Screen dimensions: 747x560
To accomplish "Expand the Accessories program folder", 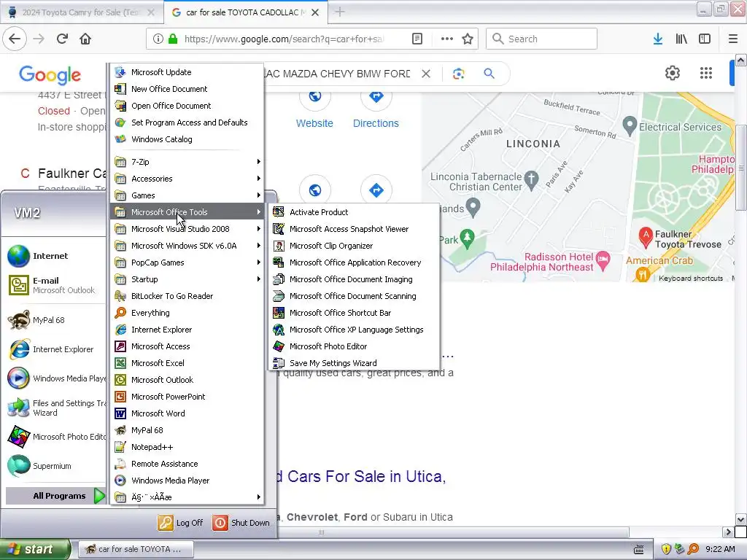I will coord(187,179).
